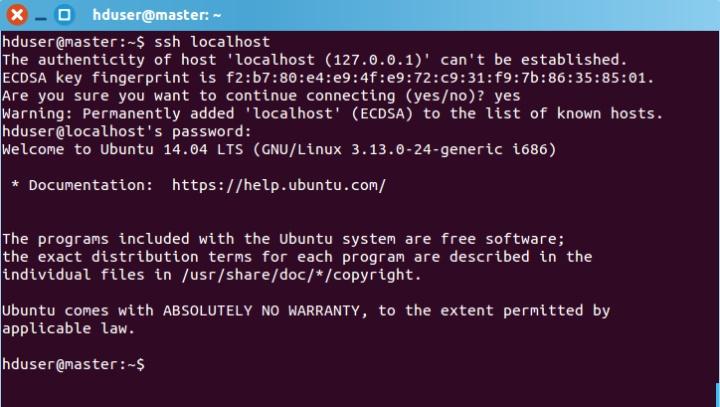Select the 127.0.0.1 IP address text

pos(373,60)
